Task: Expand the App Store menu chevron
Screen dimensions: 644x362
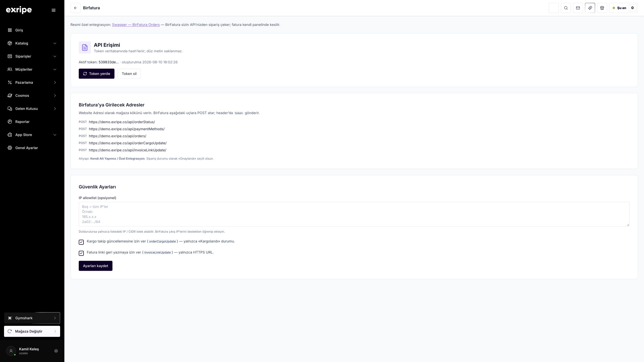Action: pyautogui.click(x=55, y=135)
